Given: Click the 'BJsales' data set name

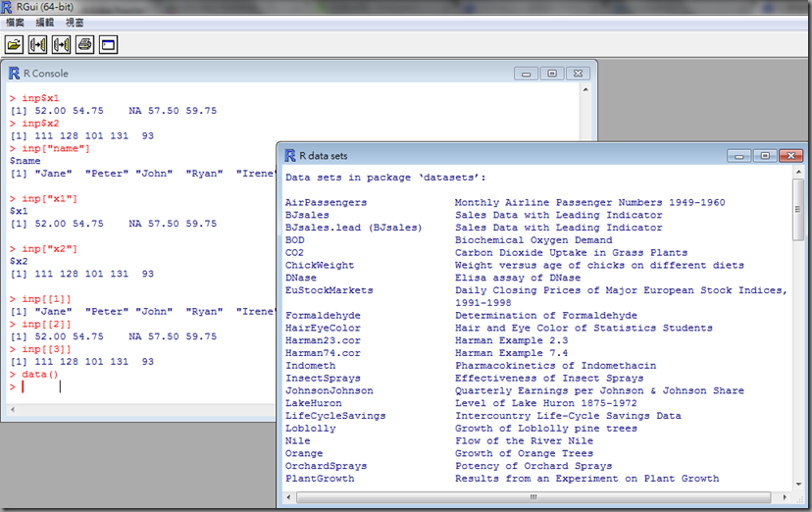Looking at the screenshot, I should click(307, 215).
